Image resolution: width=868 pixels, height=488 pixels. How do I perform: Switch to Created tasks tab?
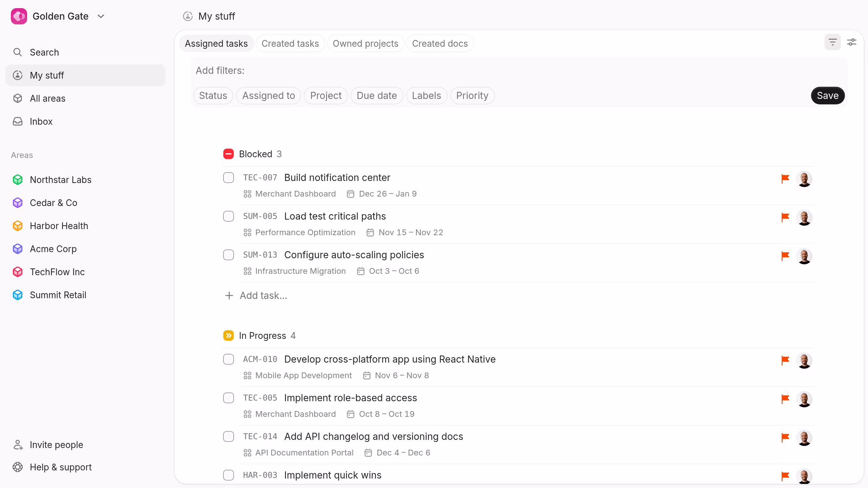[290, 43]
